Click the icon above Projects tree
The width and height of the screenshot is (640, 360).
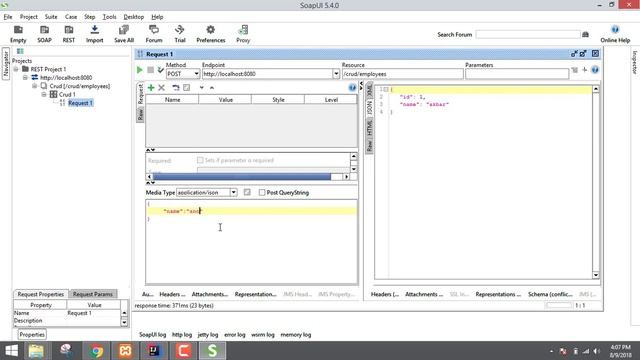tap(20, 51)
